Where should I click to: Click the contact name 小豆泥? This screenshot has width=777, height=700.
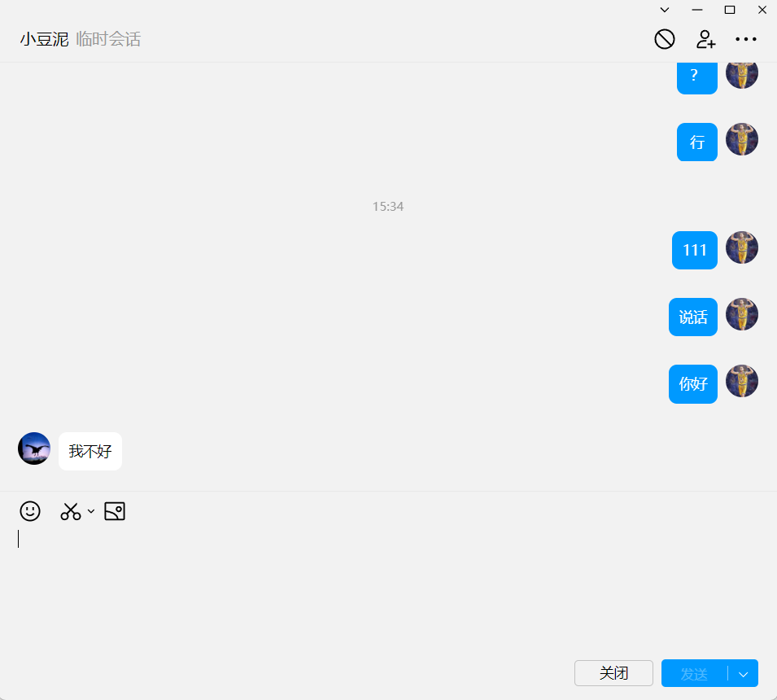[x=45, y=39]
